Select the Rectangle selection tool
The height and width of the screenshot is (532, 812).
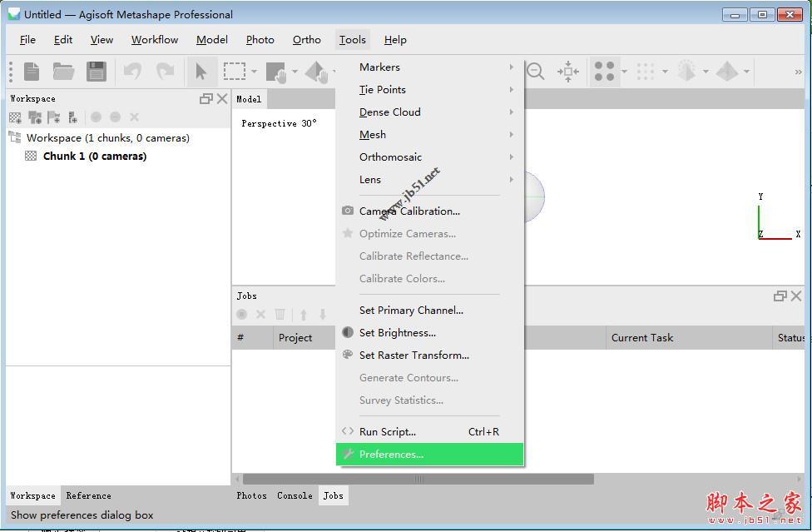coord(235,71)
